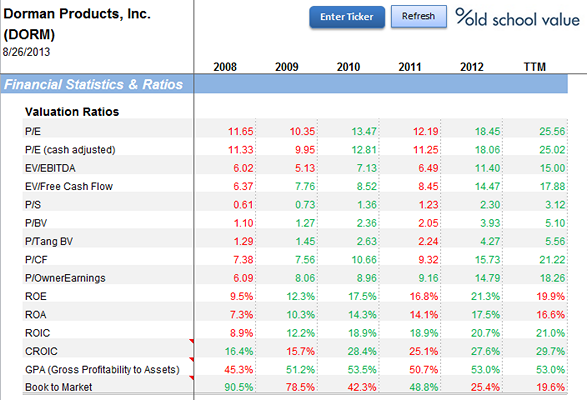Select the P/S row label

(x=33, y=204)
